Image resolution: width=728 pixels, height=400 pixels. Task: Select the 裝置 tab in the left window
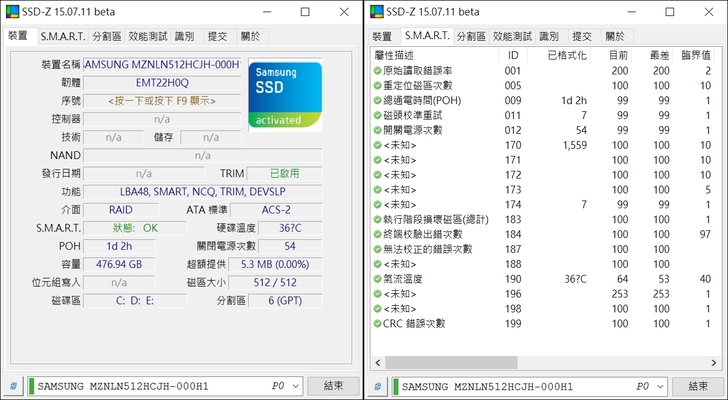tap(19, 36)
